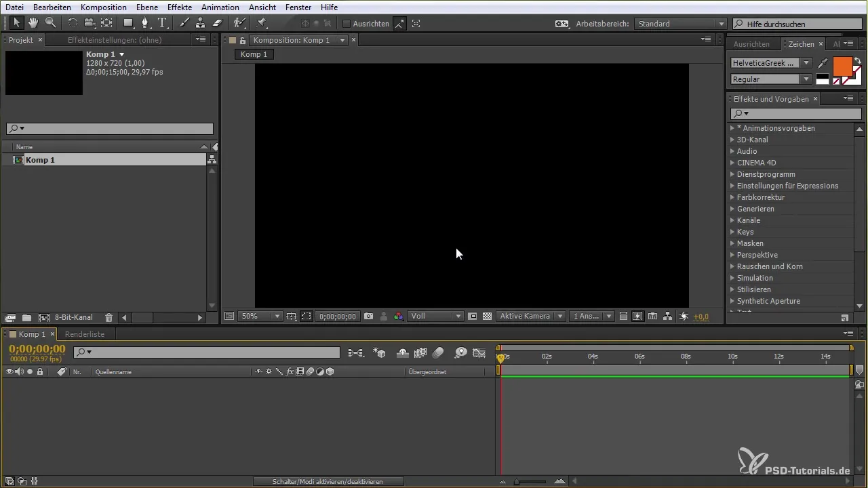Click the current time 0;00;00;00 in viewer
The image size is (868, 488).
coord(338,317)
